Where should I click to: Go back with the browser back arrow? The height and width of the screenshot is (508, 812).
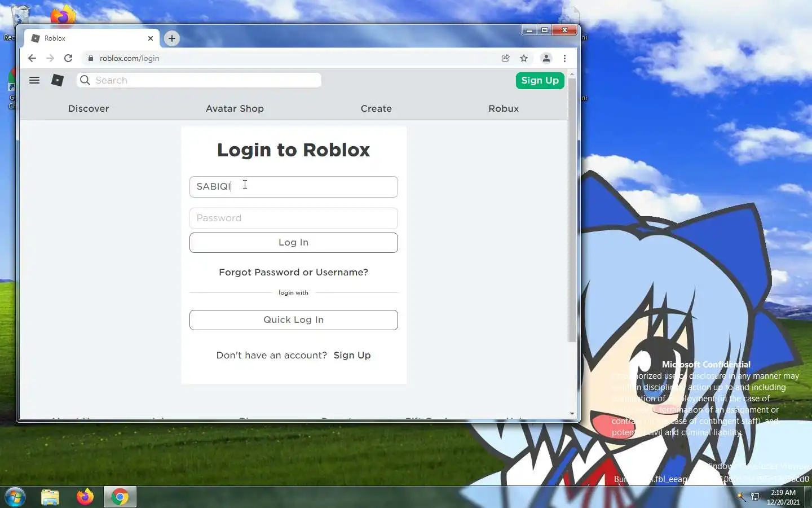(x=32, y=58)
